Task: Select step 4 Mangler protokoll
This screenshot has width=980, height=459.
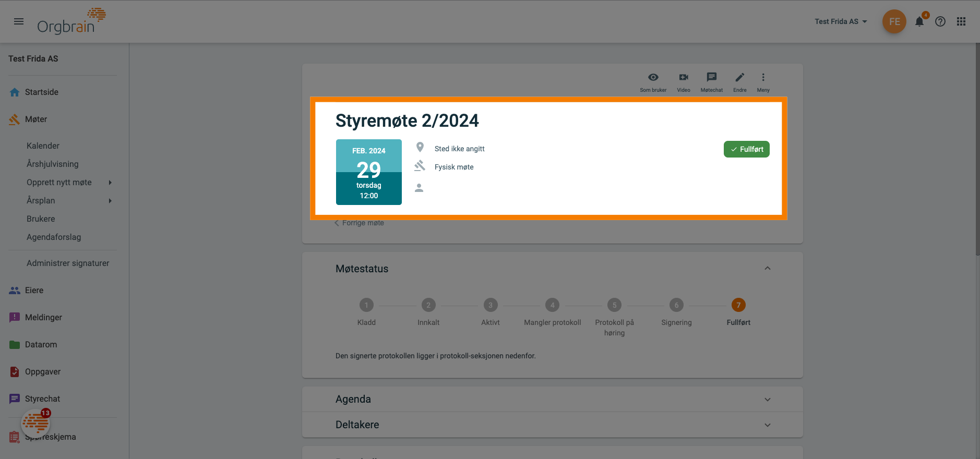Action: pyautogui.click(x=552, y=305)
